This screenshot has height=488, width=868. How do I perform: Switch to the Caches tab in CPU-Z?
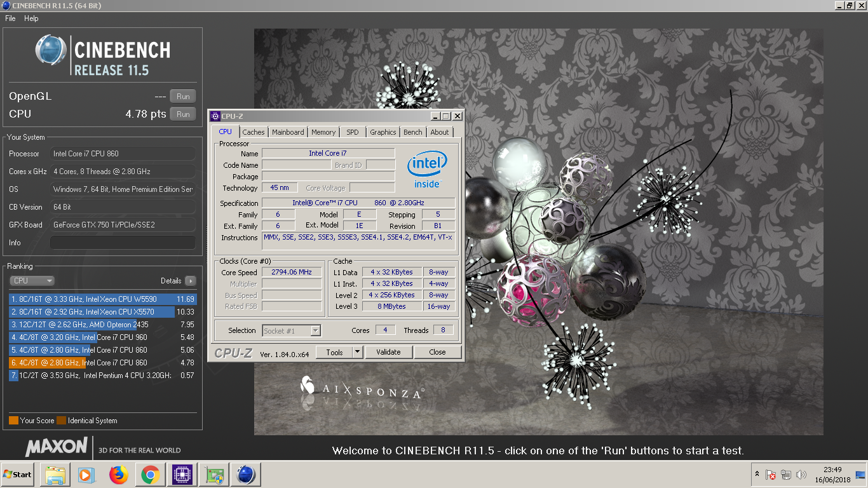tap(254, 132)
